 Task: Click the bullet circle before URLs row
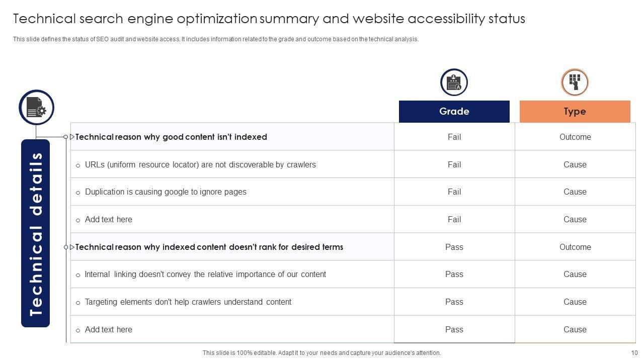[78, 165]
